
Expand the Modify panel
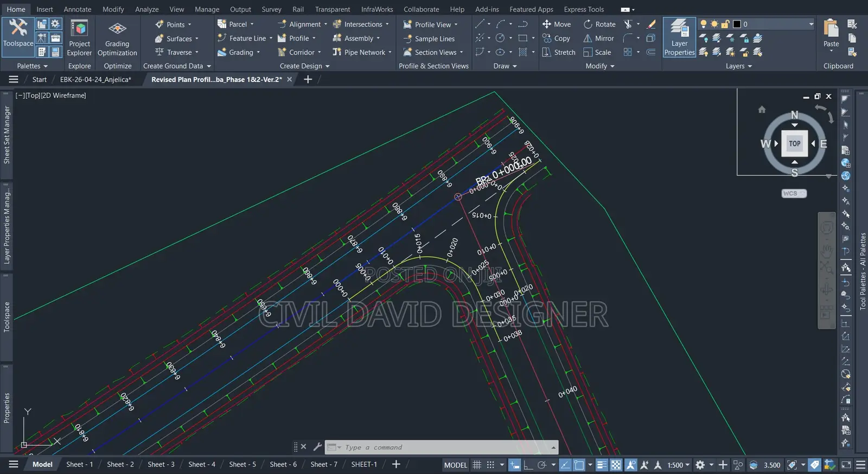600,66
